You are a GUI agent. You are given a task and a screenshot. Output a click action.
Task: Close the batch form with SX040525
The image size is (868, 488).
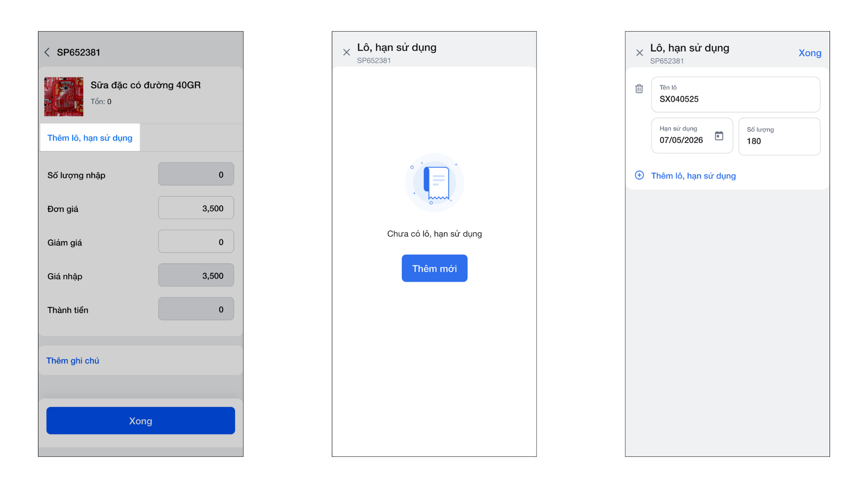[x=639, y=53]
